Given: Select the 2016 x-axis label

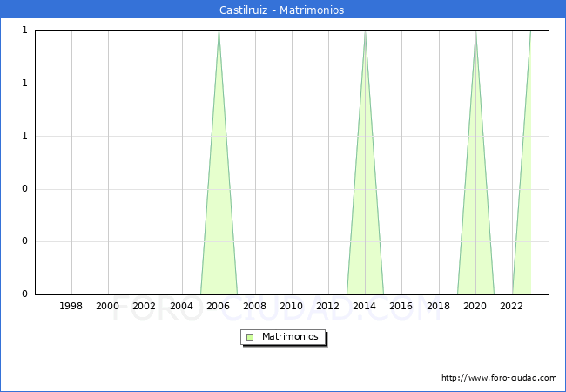Looking at the screenshot, I should point(401,306).
